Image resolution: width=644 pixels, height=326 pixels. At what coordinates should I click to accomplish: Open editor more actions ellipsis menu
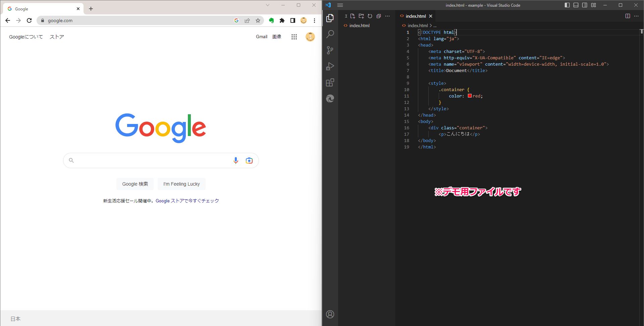(636, 16)
